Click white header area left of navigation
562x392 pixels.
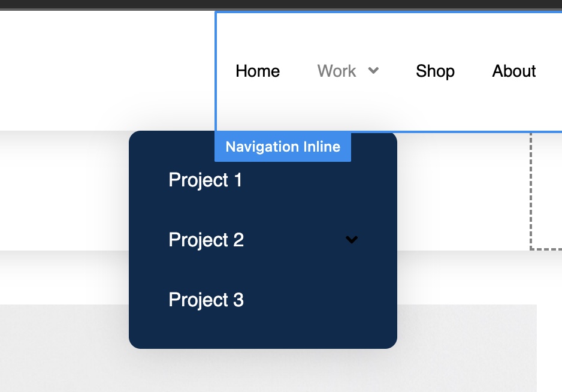coord(107,71)
